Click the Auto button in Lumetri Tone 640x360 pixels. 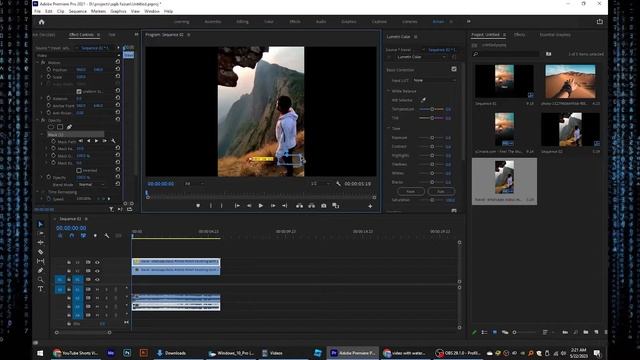click(441, 191)
